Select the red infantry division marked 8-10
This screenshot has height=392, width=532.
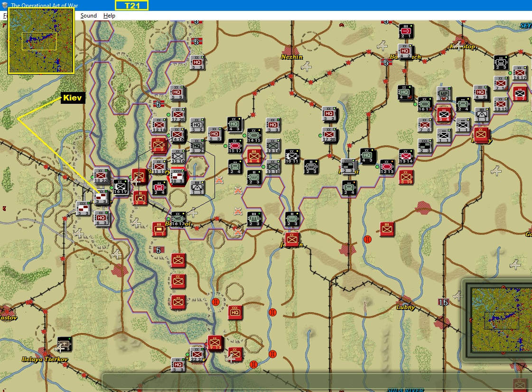point(406,177)
